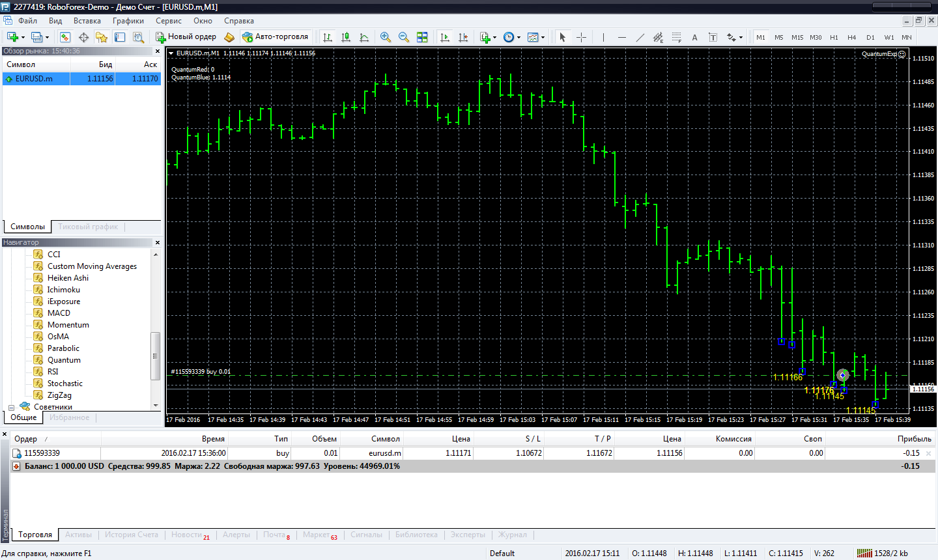Open the periodicity clock dropdown

[x=519, y=37]
